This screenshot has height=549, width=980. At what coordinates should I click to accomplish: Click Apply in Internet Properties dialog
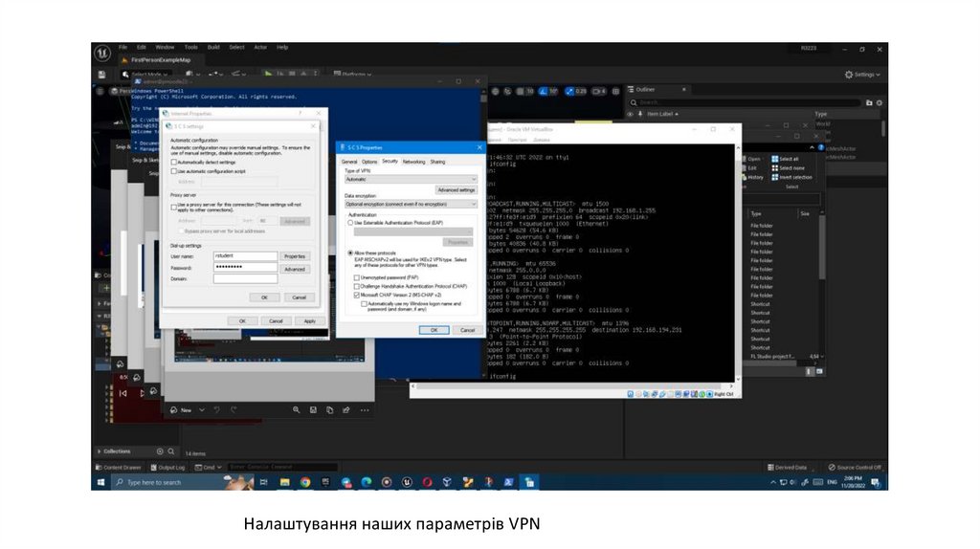[309, 321]
